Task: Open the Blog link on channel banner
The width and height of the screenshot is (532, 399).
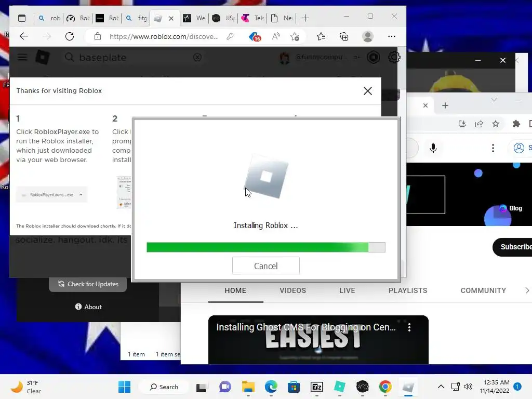Action: point(511,208)
